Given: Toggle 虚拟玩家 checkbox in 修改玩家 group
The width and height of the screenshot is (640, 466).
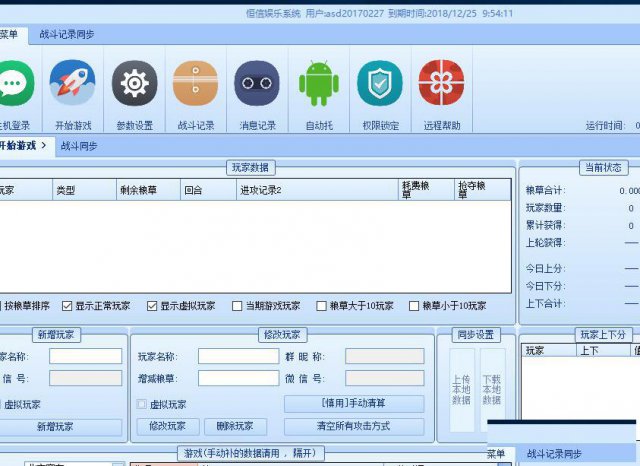Looking at the screenshot, I should tap(142, 404).
